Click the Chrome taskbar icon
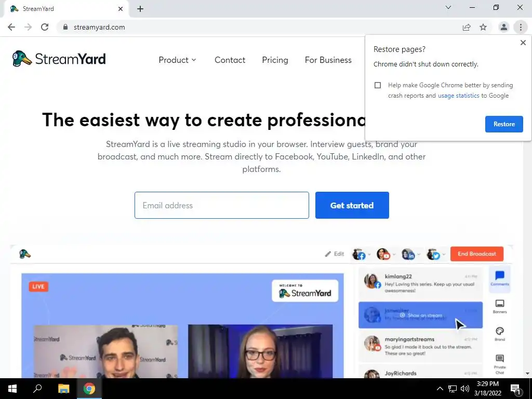Screen dimensions: 532x399 (89, 389)
